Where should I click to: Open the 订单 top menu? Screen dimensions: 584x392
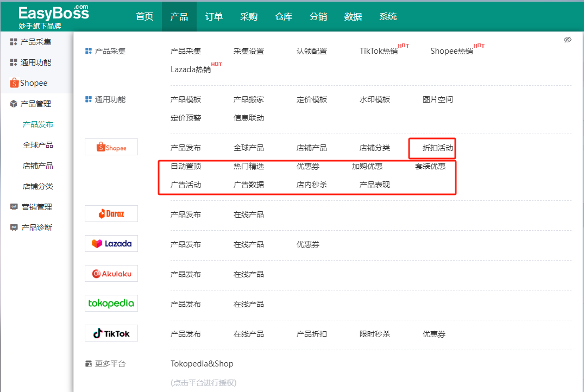(214, 17)
